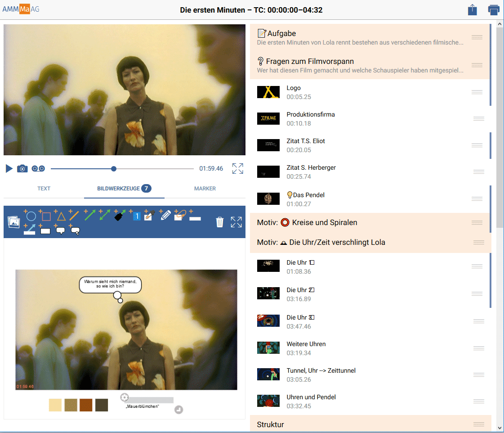Click the upload/export icon in the header

tap(472, 9)
